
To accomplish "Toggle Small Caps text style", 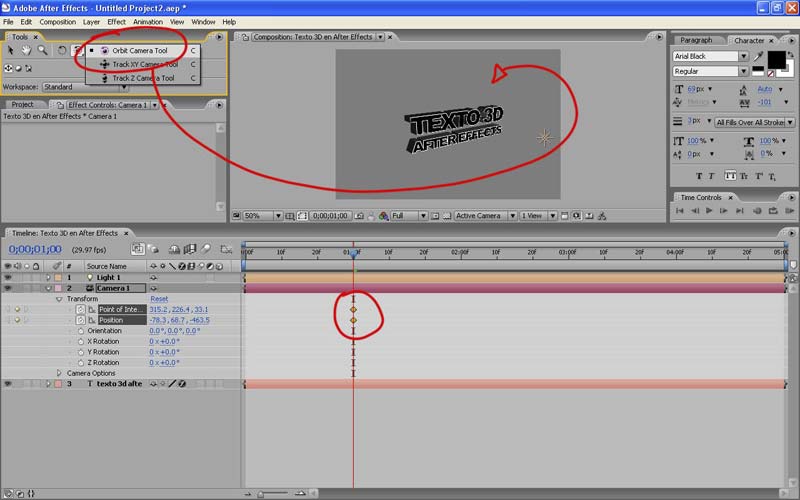I will (x=744, y=176).
